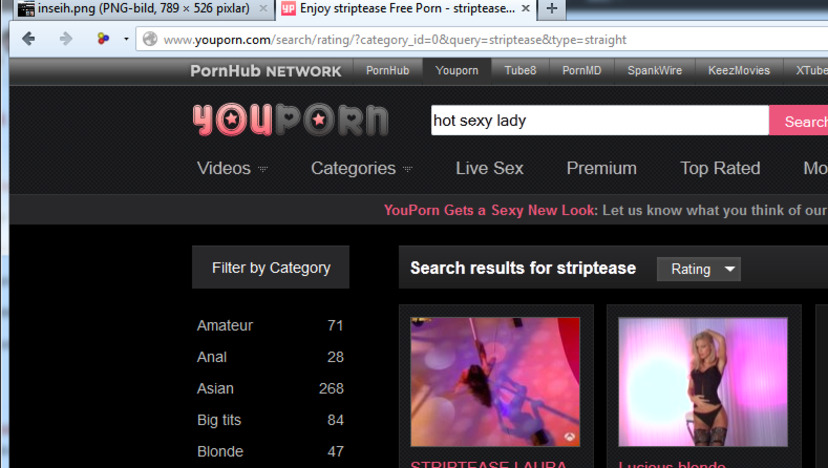Click the browser forward arrow
828x468 pixels.
(x=65, y=39)
